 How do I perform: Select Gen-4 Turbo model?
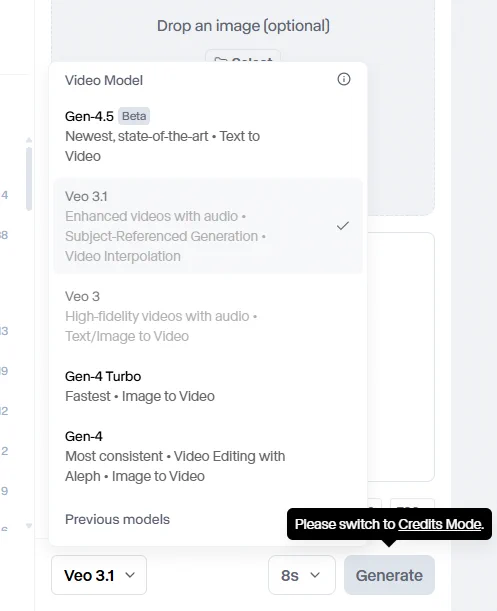coord(208,386)
